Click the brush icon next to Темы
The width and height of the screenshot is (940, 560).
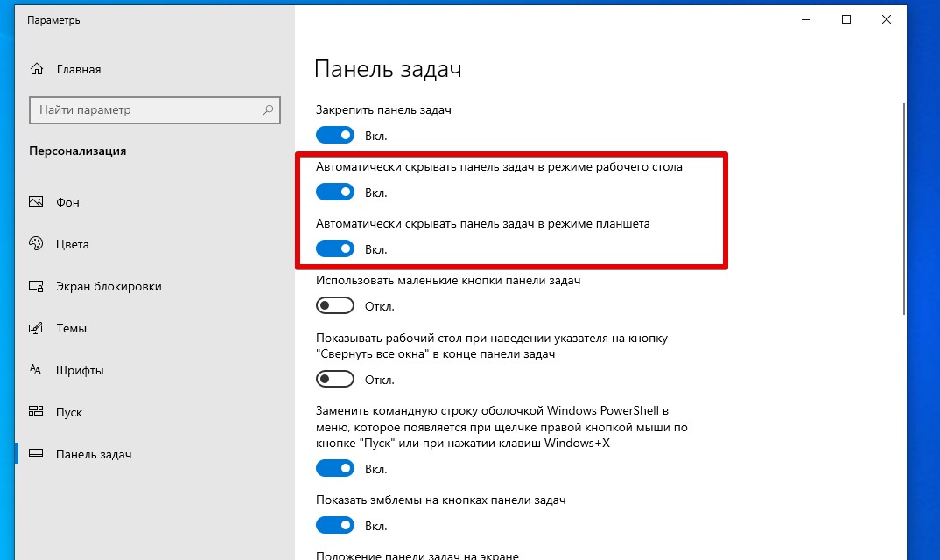[x=36, y=328]
